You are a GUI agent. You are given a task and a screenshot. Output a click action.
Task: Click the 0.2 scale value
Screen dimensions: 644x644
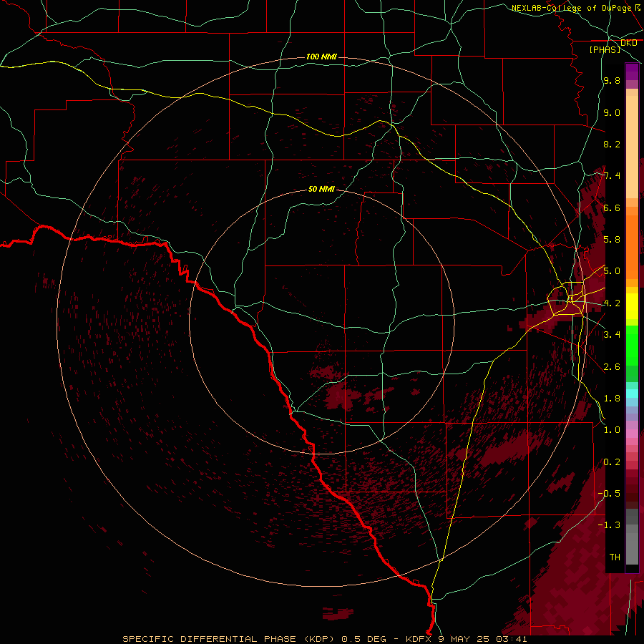pos(612,462)
